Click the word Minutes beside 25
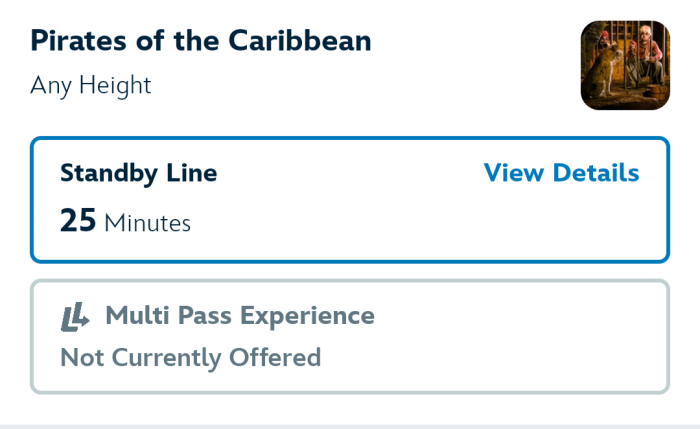This screenshot has height=429, width=700. 147,222
